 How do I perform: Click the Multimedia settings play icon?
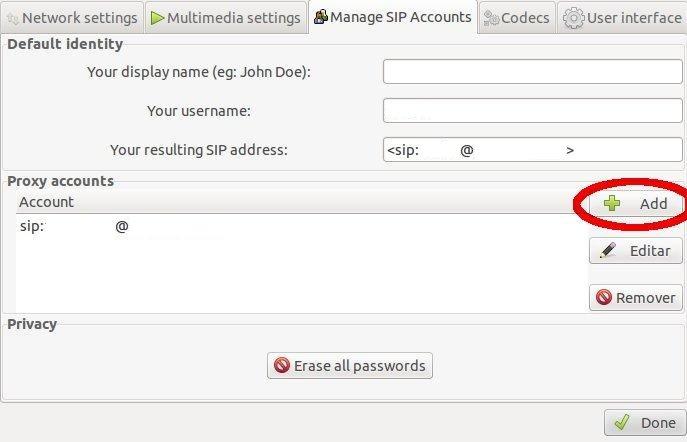click(x=158, y=18)
